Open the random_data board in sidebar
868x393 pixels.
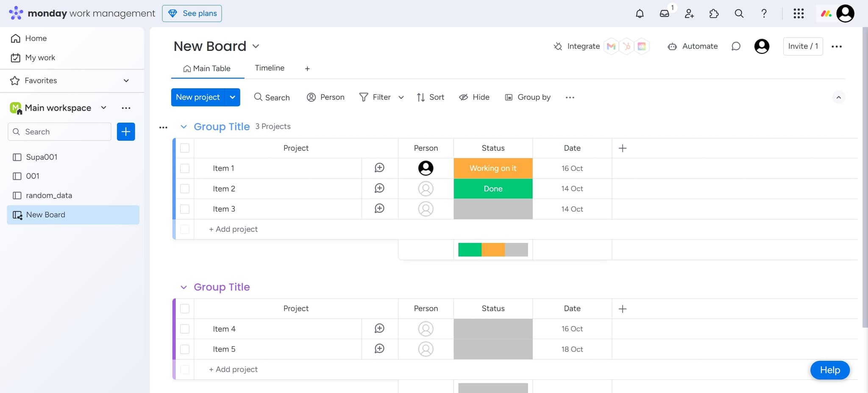49,195
